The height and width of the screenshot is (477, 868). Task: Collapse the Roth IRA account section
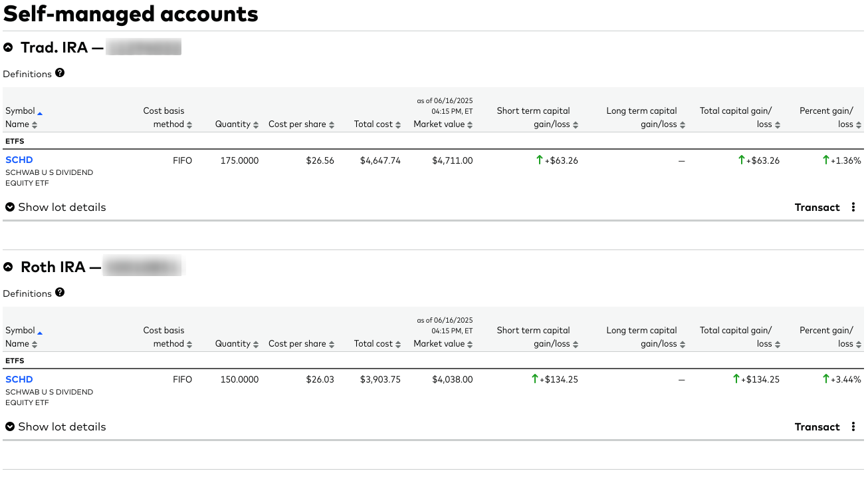tap(8, 267)
